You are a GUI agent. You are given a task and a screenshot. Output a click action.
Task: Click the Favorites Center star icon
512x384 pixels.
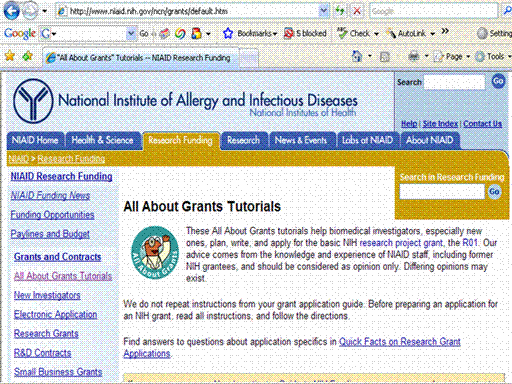(x=10, y=56)
